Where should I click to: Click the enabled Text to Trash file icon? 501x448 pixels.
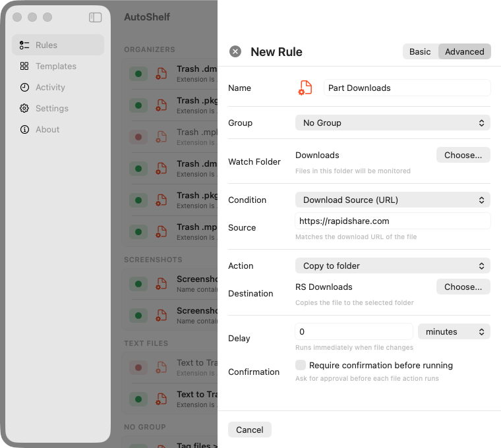tap(162, 399)
